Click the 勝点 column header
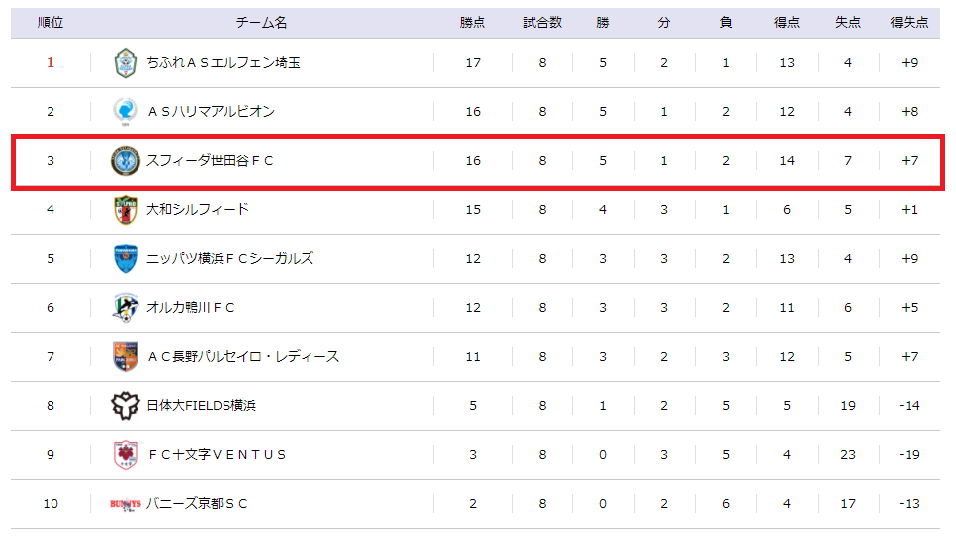 pos(473,23)
